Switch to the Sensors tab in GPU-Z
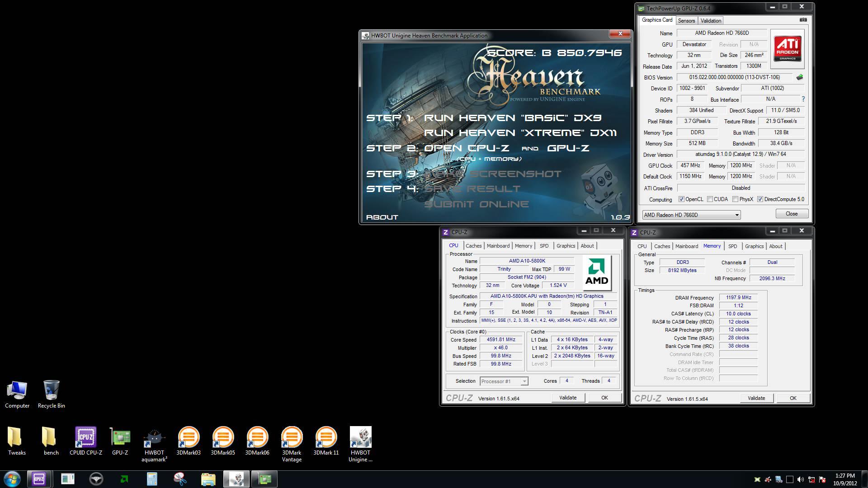Screen dimensions: 868x488 pos(686,21)
